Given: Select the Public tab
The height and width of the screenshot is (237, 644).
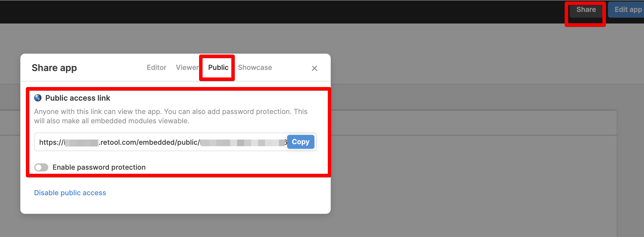Looking at the screenshot, I should pos(218,68).
